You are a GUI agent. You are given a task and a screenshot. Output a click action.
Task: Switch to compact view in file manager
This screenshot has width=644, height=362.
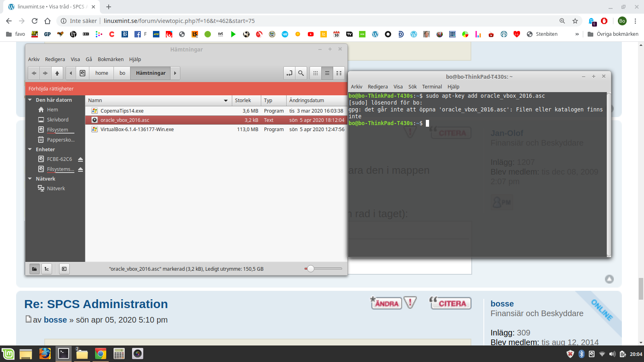coord(339,73)
